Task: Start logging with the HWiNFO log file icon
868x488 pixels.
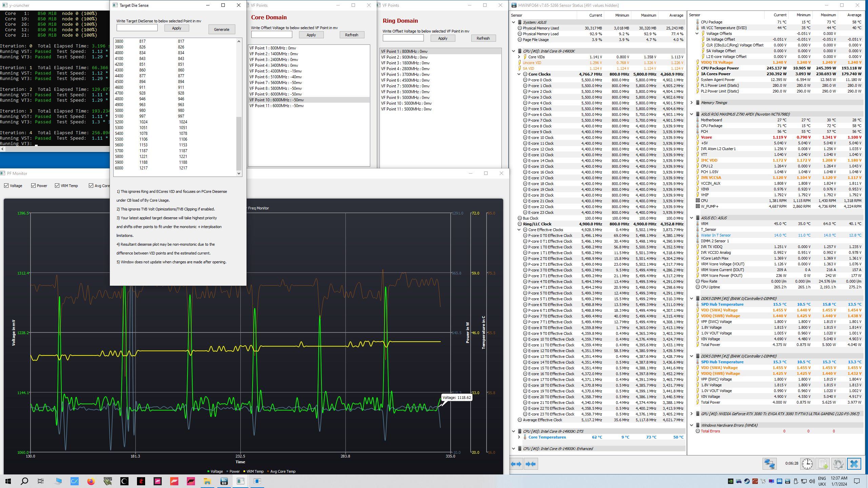Action: tap(823, 464)
